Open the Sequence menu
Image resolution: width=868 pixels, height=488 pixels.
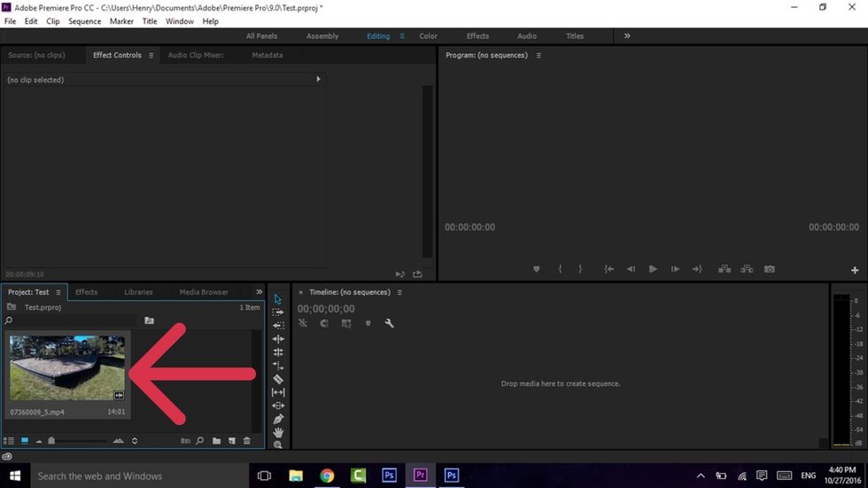85,21
